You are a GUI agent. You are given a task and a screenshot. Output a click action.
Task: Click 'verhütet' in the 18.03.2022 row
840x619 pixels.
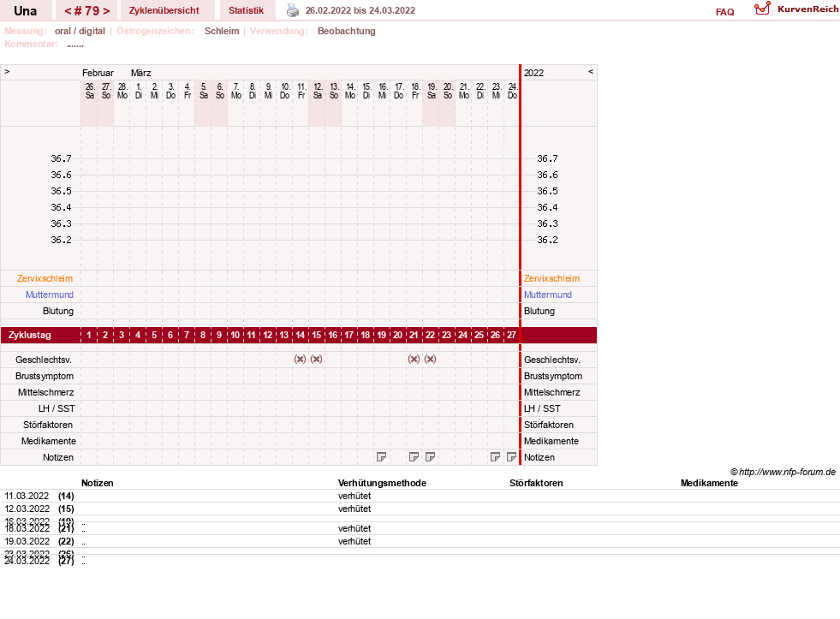tap(354, 528)
